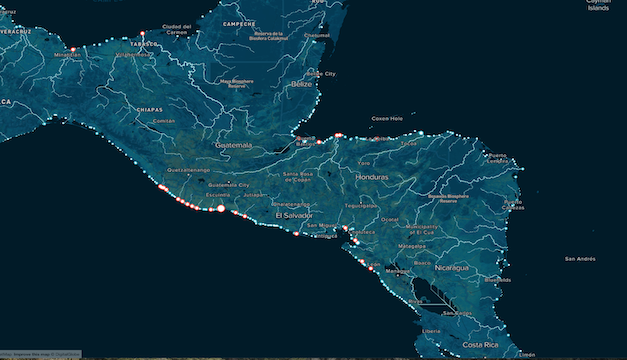Click the largest white marker near Escuintla coast
The width and height of the screenshot is (627, 360).
(x=221, y=208)
